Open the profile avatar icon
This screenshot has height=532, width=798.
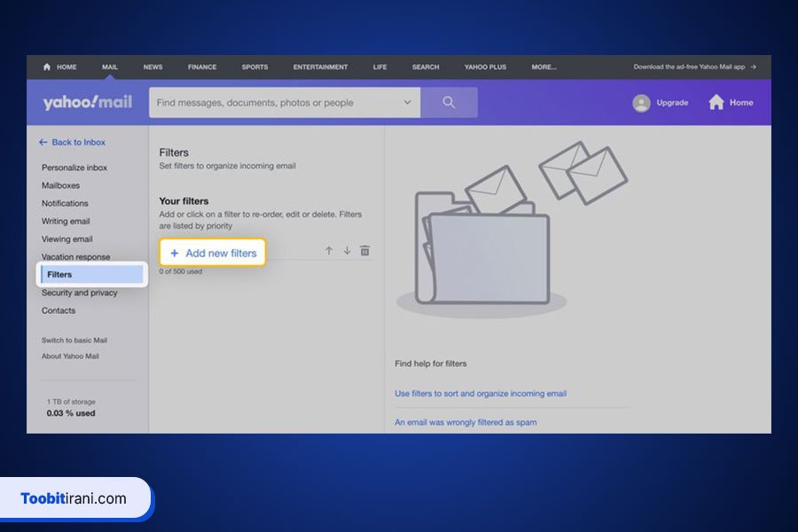coord(641,103)
